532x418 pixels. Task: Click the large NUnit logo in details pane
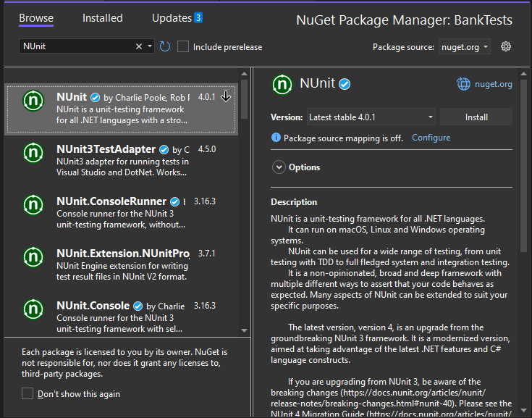(x=282, y=85)
